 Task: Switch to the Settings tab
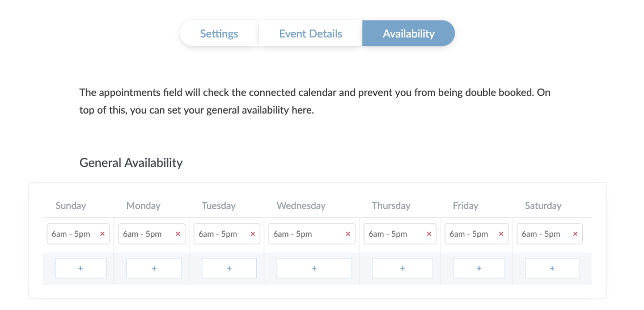pyautogui.click(x=219, y=33)
